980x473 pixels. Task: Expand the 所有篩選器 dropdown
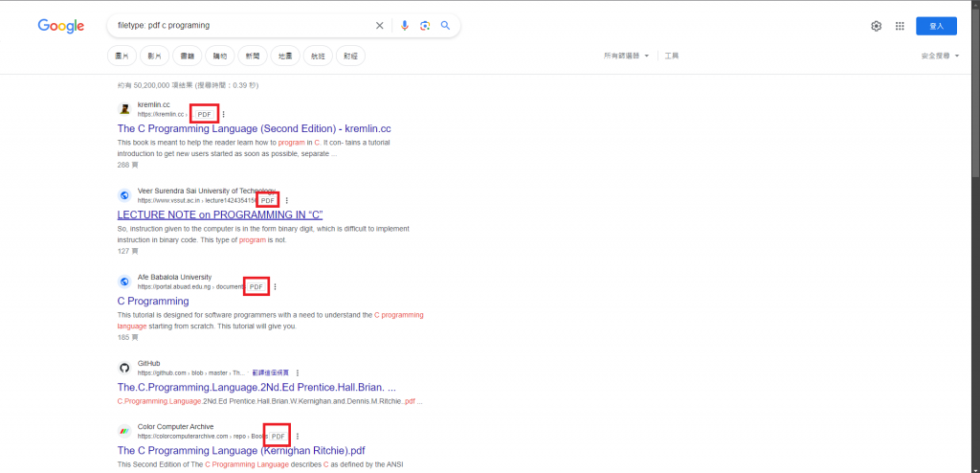pos(626,56)
